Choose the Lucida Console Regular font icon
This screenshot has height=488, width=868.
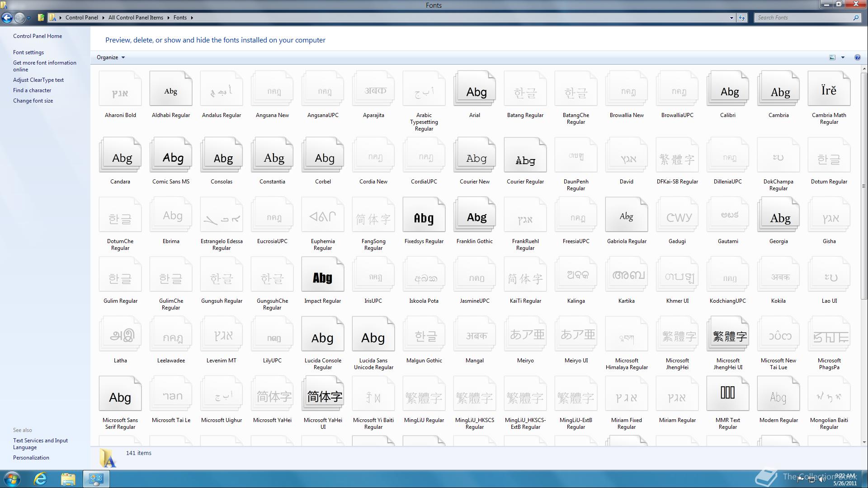tap(323, 334)
